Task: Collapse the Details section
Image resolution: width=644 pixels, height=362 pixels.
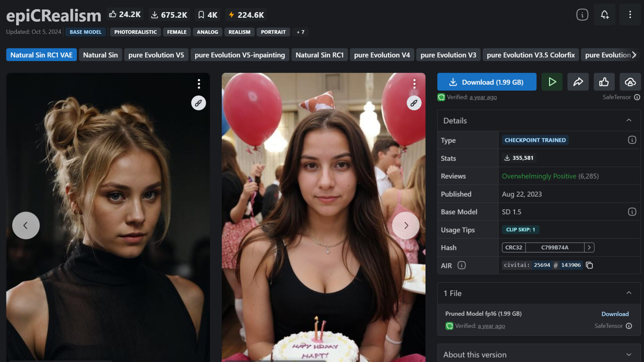Action: 629,120
